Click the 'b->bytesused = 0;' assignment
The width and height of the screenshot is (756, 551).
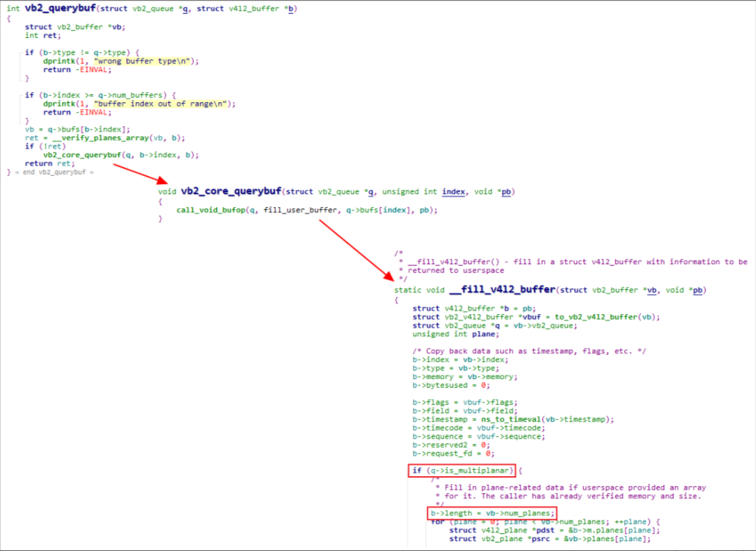click(451, 385)
